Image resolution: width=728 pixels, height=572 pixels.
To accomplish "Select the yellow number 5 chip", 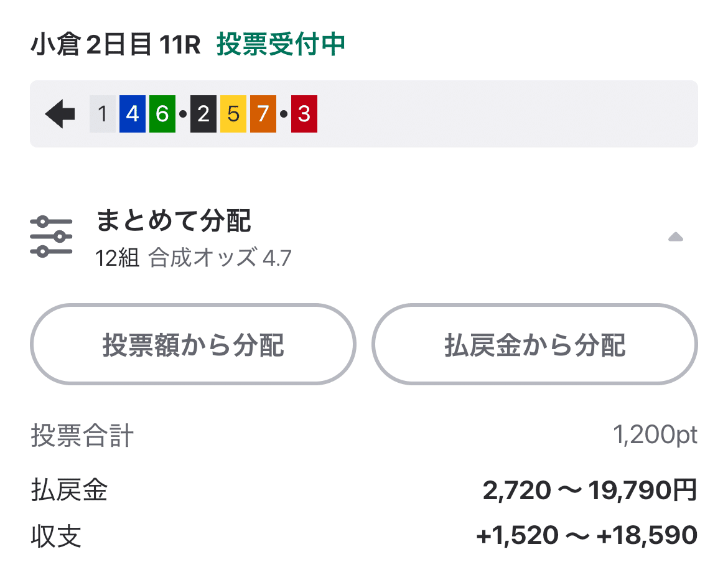I will tap(233, 114).
